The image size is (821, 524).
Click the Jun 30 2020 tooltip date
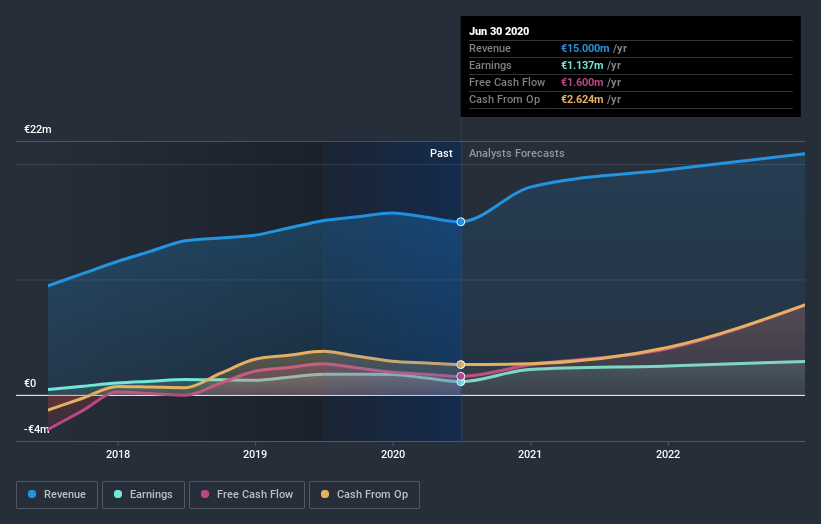point(499,31)
